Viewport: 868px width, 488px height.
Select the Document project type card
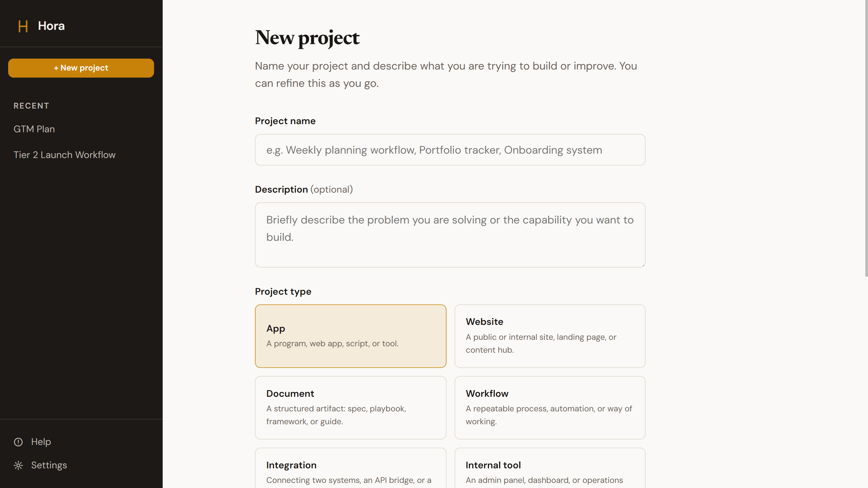pyautogui.click(x=351, y=408)
